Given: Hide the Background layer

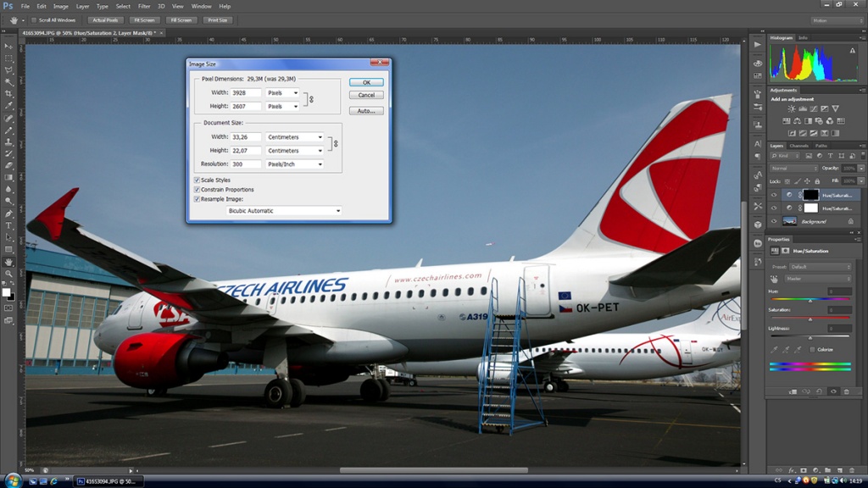Looking at the screenshot, I should (x=774, y=221).
